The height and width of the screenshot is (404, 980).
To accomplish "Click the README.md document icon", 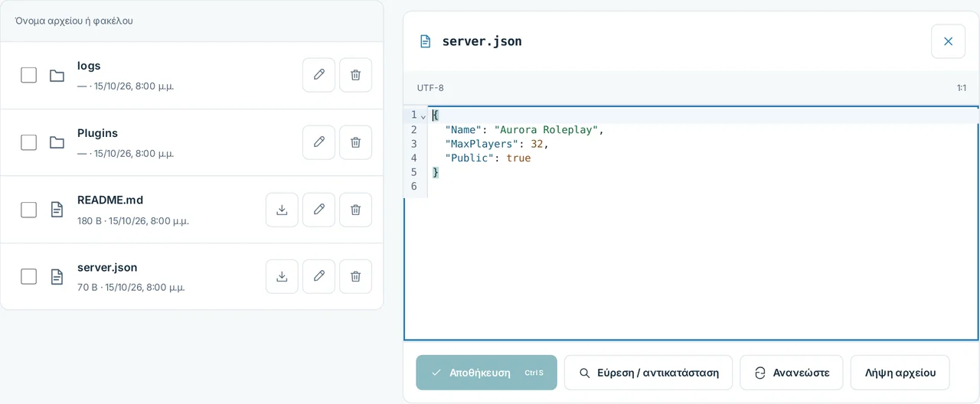I will click(57, 210).
